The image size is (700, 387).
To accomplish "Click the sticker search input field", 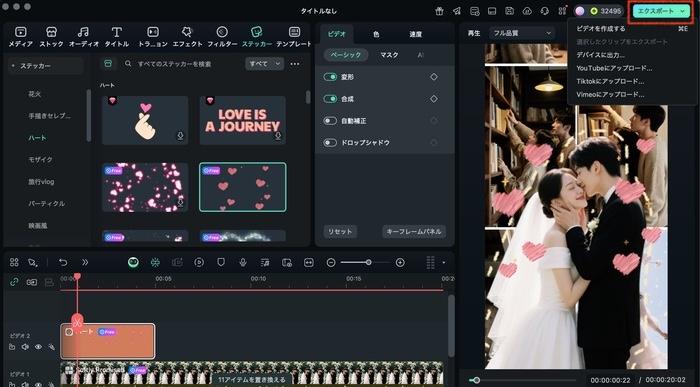I will pos(183,64).
